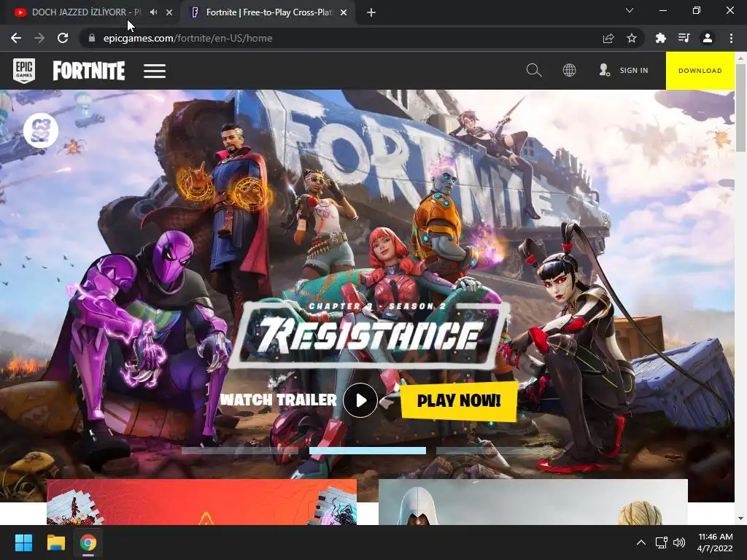
Task: Go forward to next page
Action: click(39, 38)
